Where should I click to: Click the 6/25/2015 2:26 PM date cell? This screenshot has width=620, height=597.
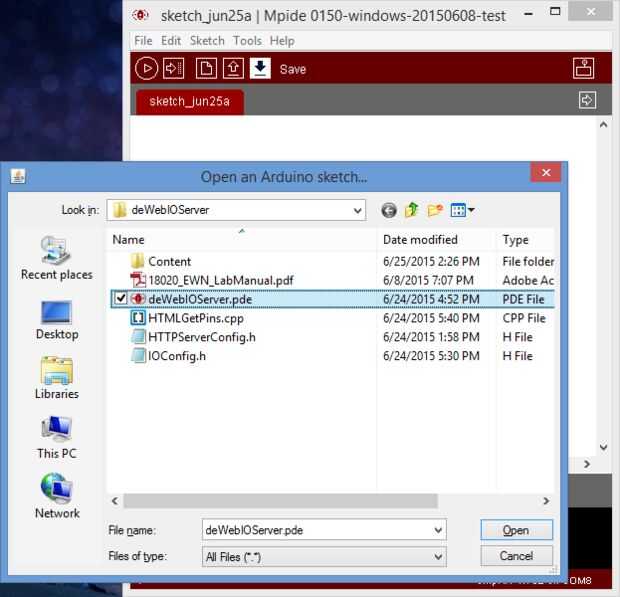pyautogui.click(x=431, y=261)
